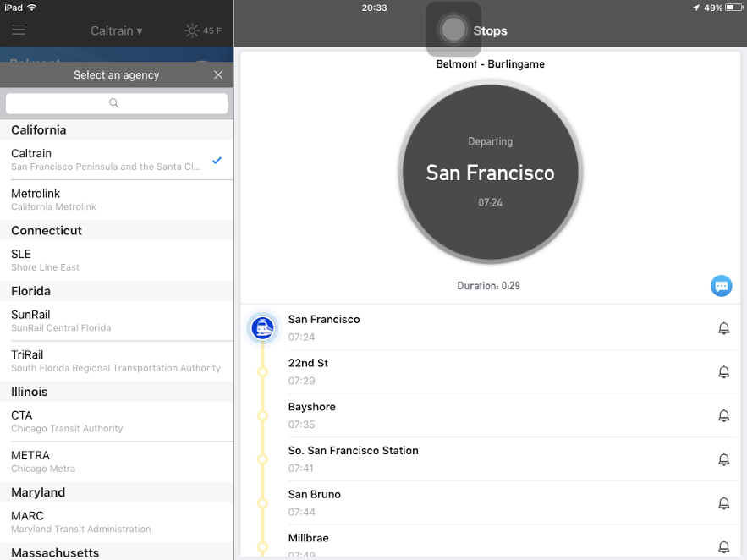Viewport: 747px width, 560px height.
Task: Select CTA Chicago Transit Authority
Action: click(x=117, y=421)
